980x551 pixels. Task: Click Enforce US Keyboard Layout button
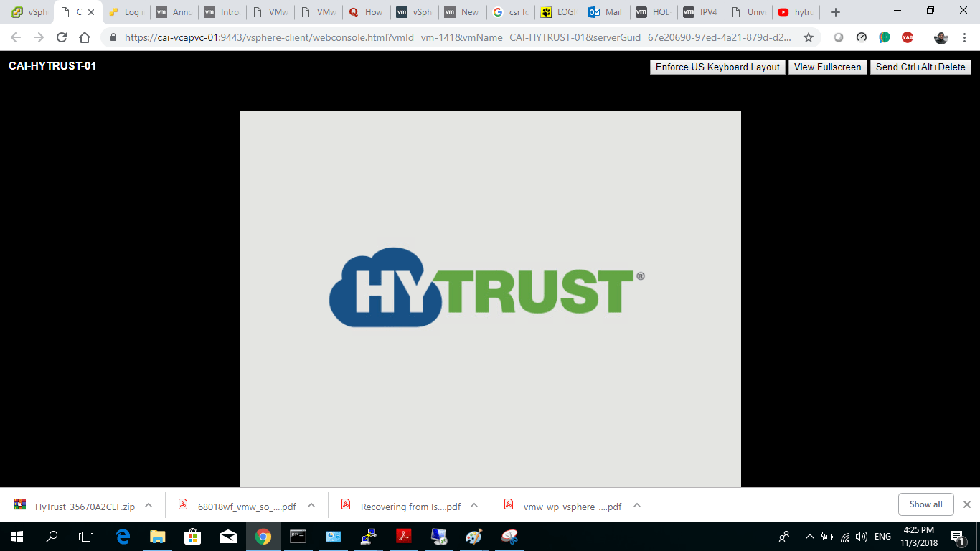(x=717, y=67)
